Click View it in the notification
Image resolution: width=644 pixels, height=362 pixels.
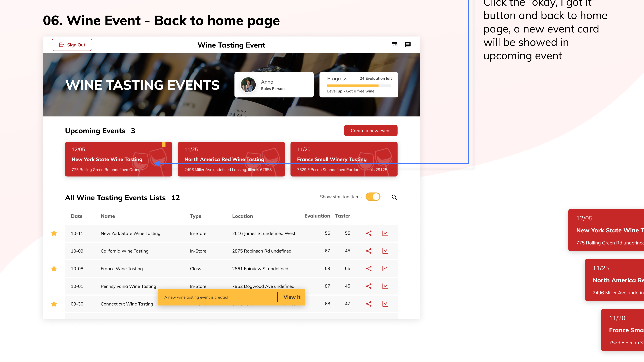click(292, 297)
